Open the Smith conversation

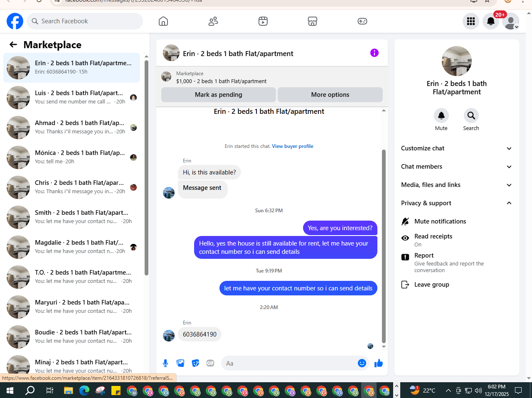pyautogui.click(x=71, y=217)
